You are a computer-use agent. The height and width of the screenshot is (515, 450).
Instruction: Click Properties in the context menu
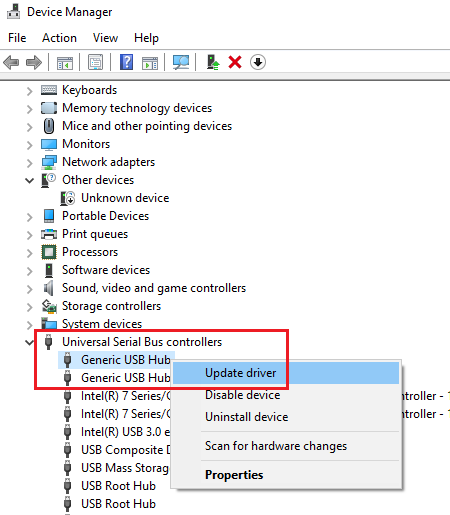pyautogui.click(x=234, y=475)
